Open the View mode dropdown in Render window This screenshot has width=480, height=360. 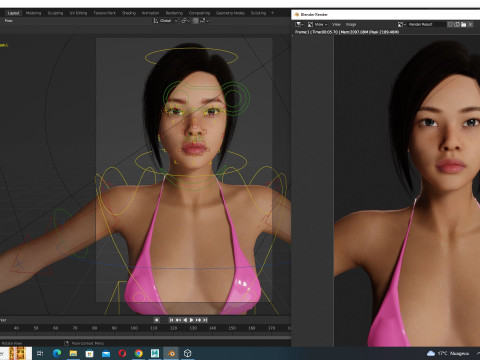point(317,24)
